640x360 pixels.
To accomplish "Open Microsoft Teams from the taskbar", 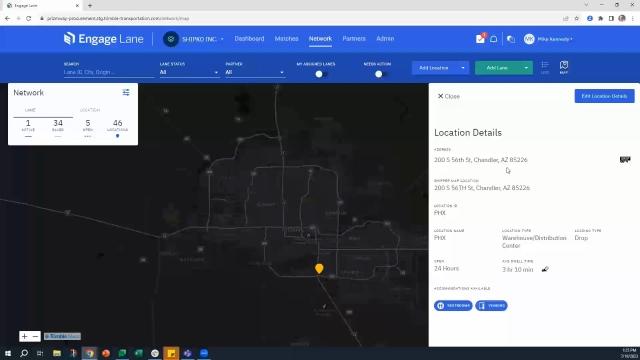I will (187, 353).
